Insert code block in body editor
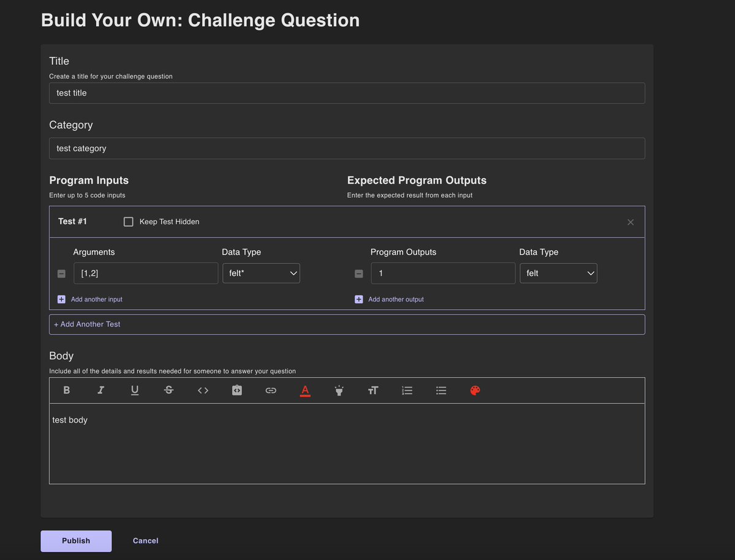 237,390
